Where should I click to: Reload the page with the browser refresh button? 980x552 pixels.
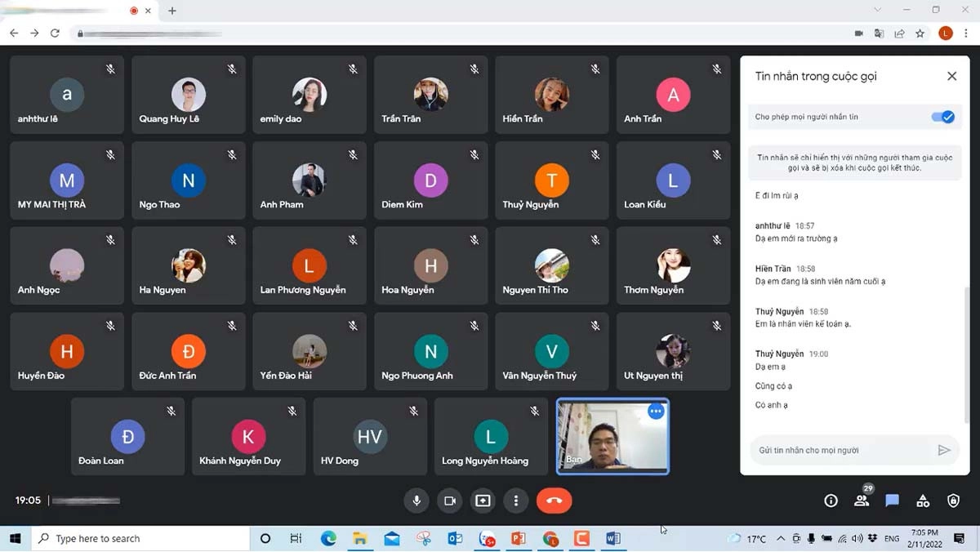point(55,33)
